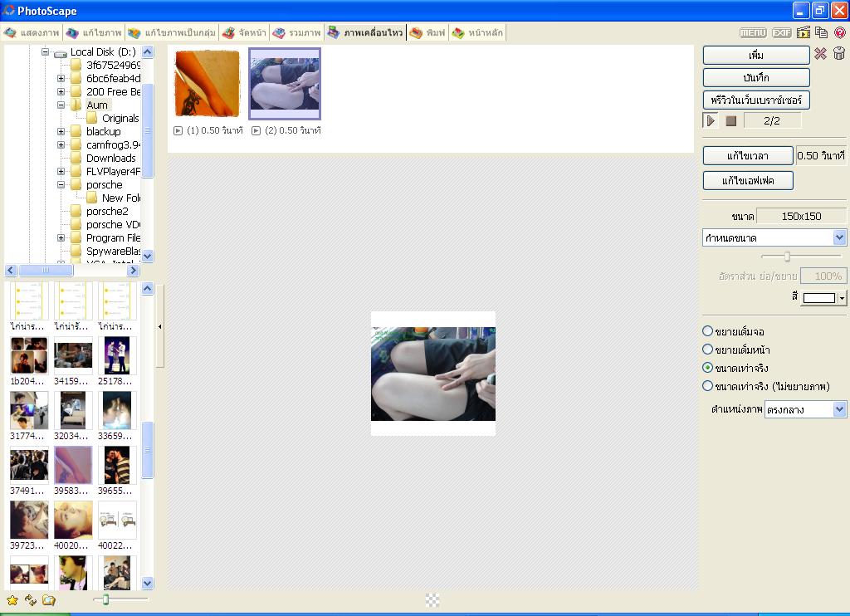Click the EXIF info icon
850x616 pixels.
[782, 33]
